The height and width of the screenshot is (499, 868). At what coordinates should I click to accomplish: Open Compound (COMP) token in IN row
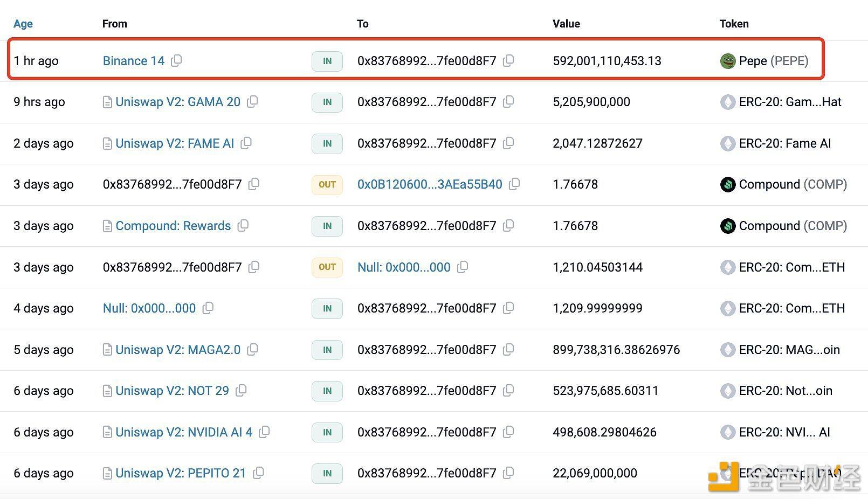click(x=793, y=226)
